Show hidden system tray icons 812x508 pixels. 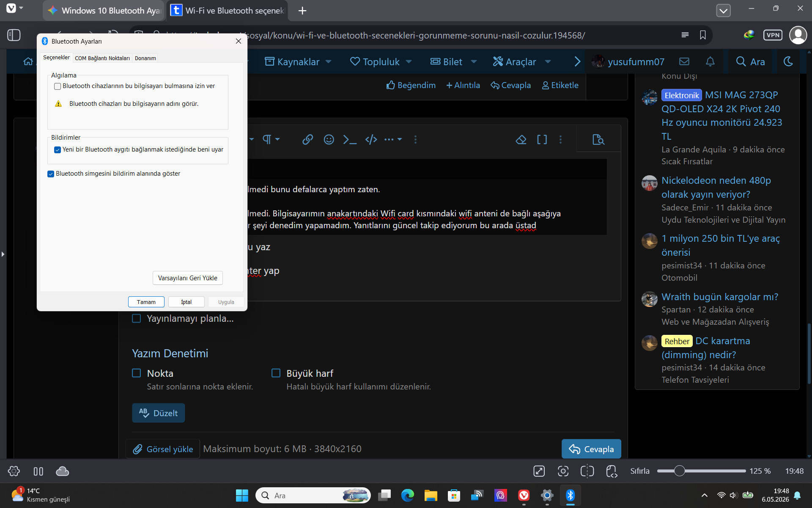(x=704, y=495)
